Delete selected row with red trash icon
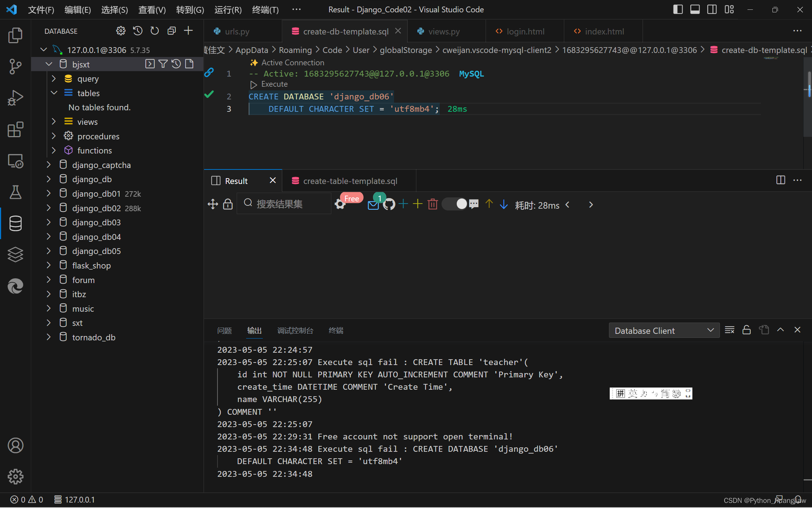Viewport: 812px width, 508px height. [432, 204]
